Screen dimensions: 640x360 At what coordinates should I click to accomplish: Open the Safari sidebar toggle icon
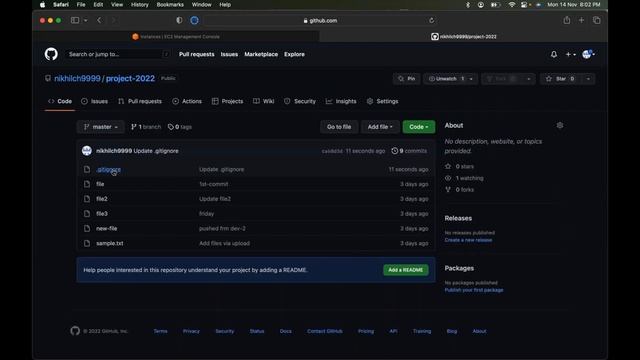(75, 20)
